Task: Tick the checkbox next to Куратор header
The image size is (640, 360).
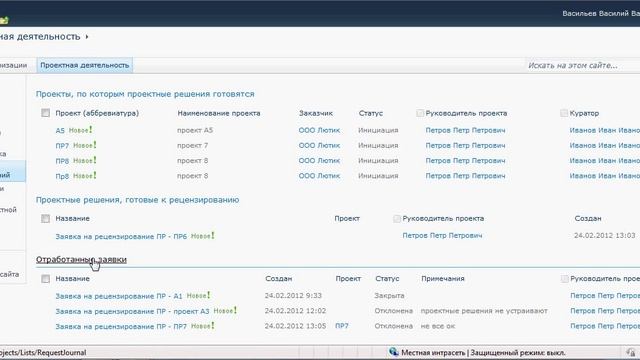Action: (x=564, y=113)
